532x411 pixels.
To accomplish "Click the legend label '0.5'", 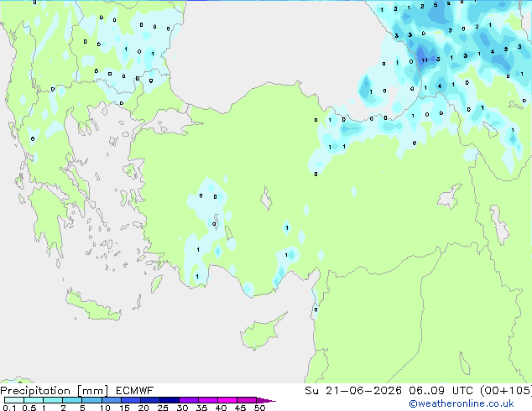I will pos(29,408).
